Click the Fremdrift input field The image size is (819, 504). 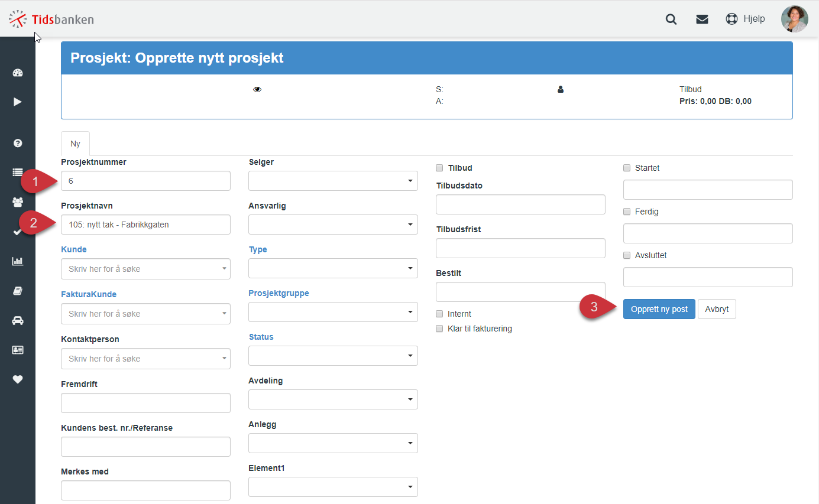point(145,403)
